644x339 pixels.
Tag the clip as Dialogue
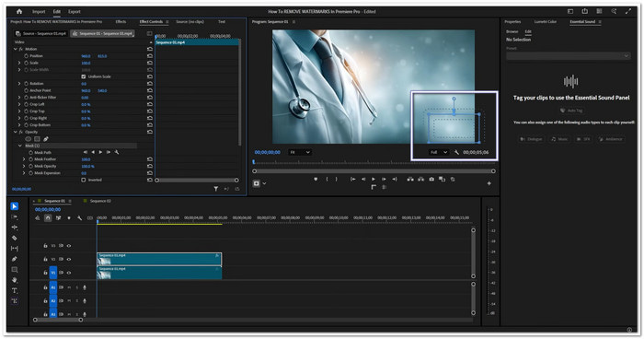pos(531,139)
